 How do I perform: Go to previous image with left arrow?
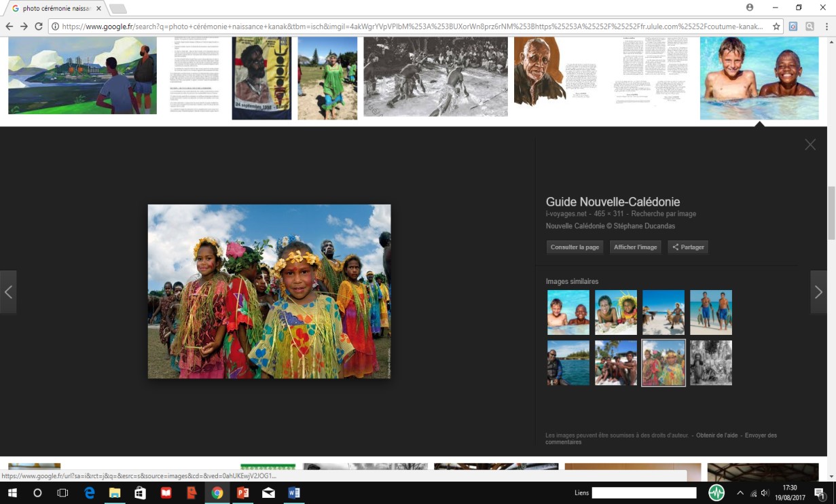8,292
